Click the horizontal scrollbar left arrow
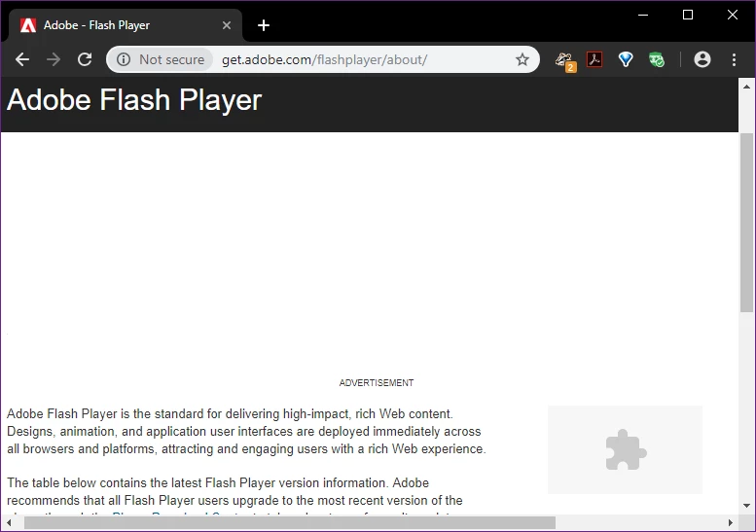 [9, 522]
